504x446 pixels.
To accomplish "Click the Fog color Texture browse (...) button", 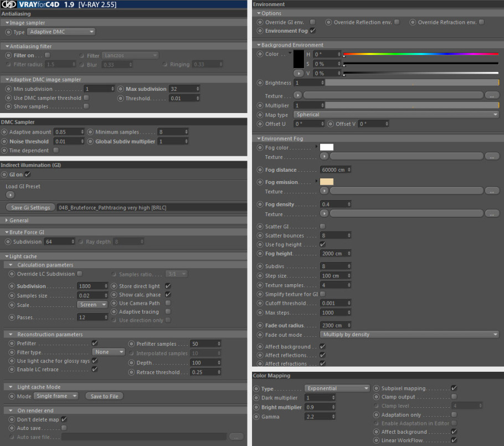I will click(492, 156).
